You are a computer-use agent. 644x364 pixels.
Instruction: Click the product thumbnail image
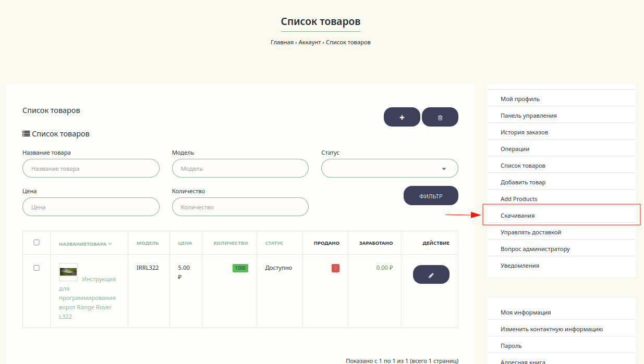click(x=68, y=272)
